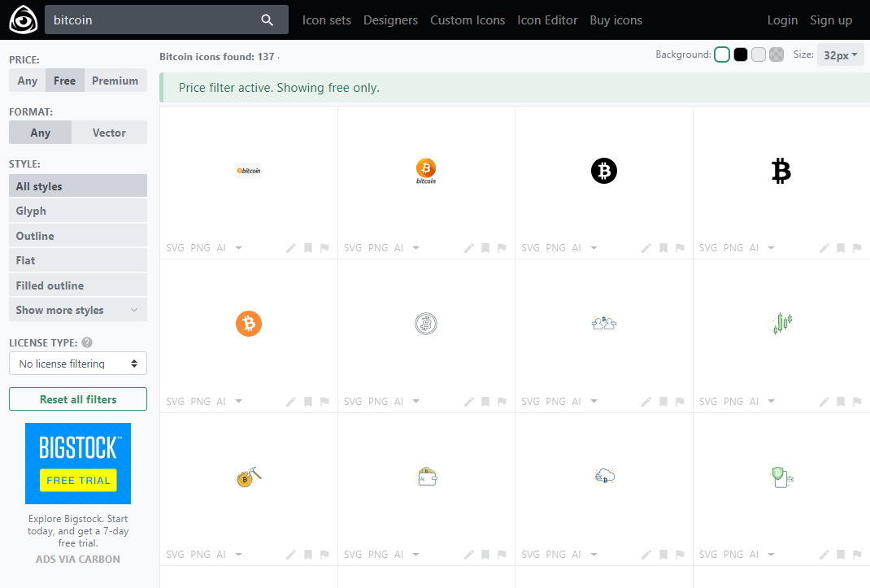Set price filter to Free
The height and width of the screenshot is (588, 870).
point(65,81)
